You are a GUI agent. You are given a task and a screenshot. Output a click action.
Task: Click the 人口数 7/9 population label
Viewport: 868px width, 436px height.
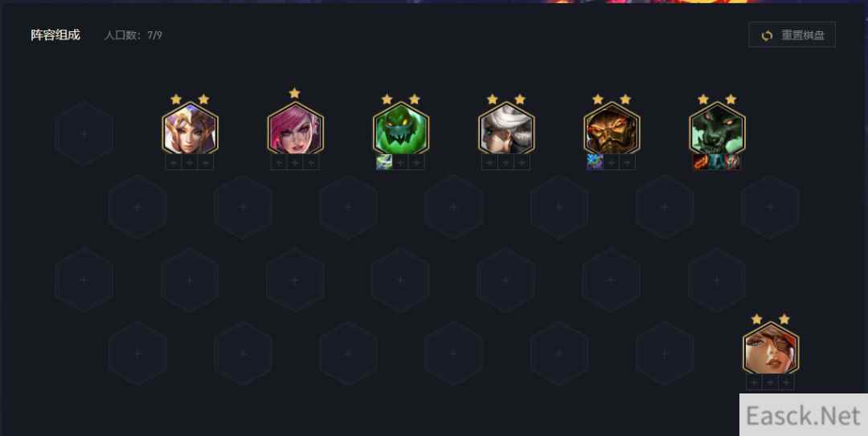point(133,35)
